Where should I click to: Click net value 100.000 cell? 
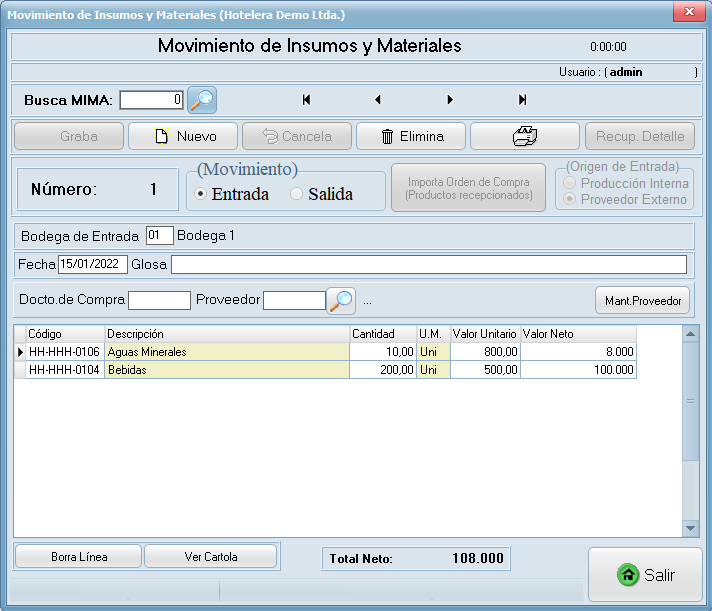(x=578, y=370)
